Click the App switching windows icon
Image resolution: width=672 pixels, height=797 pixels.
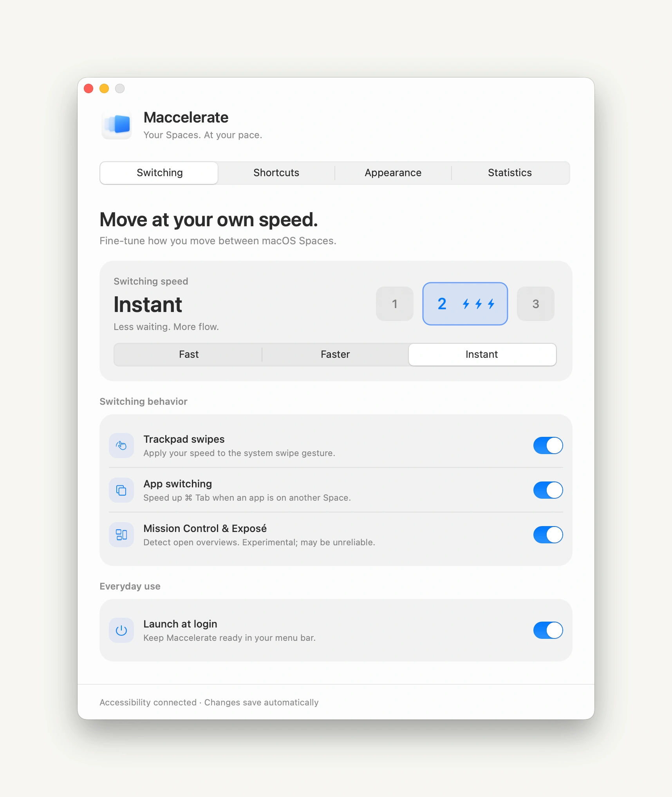121,490
